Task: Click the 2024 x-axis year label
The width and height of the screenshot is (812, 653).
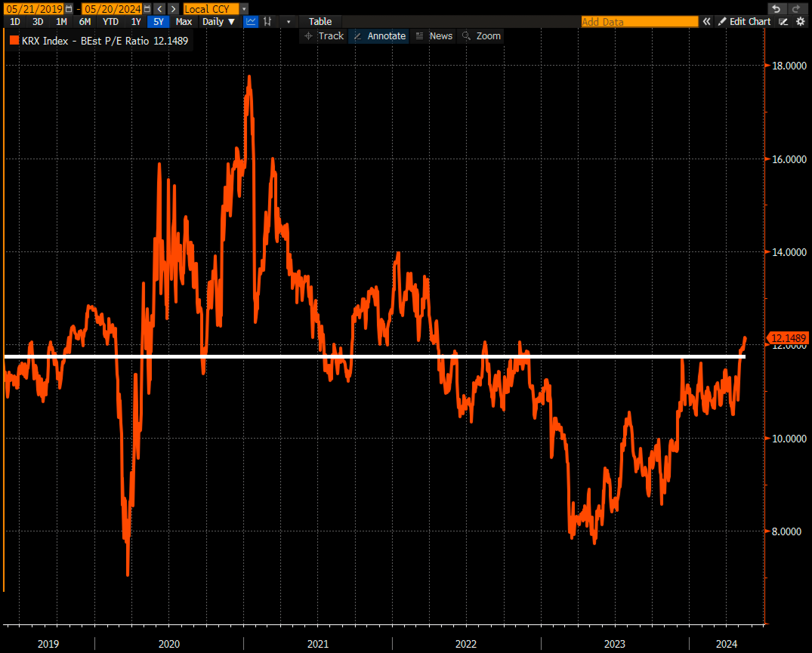Action: [727, 644]
